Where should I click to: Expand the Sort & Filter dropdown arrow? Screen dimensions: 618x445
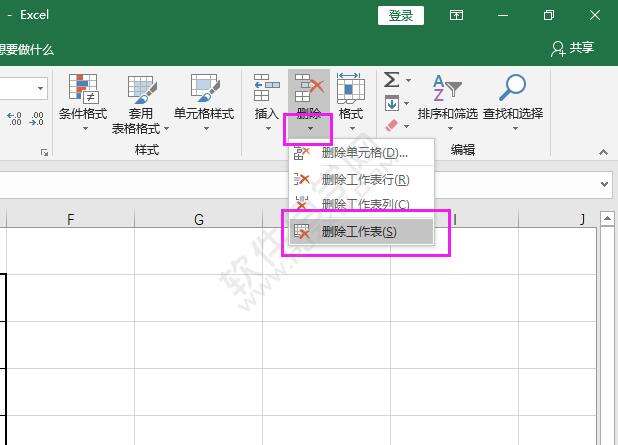[450, 128]
